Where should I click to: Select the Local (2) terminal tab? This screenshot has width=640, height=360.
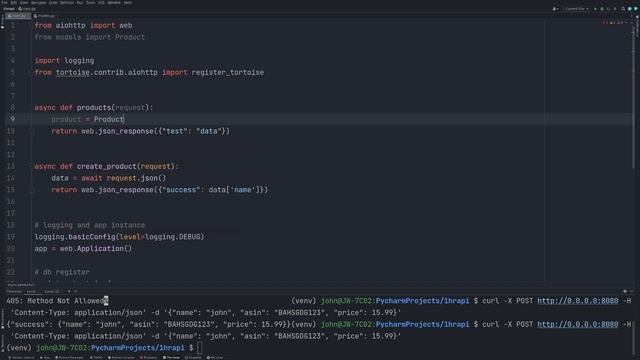(53, 291)
